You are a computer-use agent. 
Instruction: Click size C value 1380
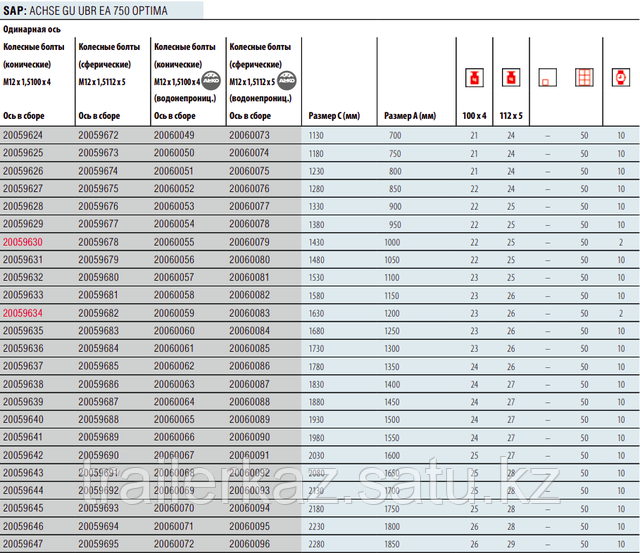[x=316, y=224]
